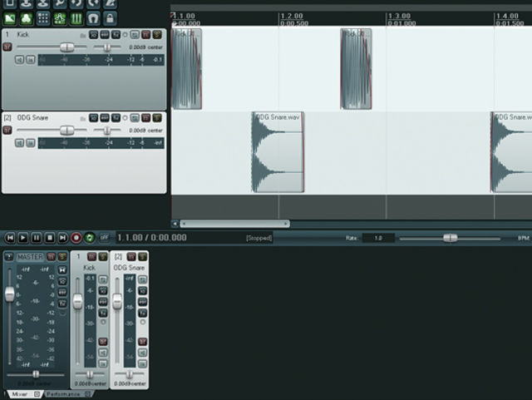Toggle snapping with the magnet icon
Image resolution: width=532 pixels, height=400 pixels.
[x=93, y=18]
